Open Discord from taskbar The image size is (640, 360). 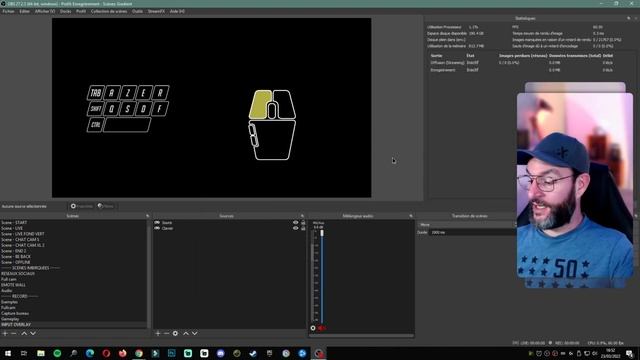tap(220, 353)
